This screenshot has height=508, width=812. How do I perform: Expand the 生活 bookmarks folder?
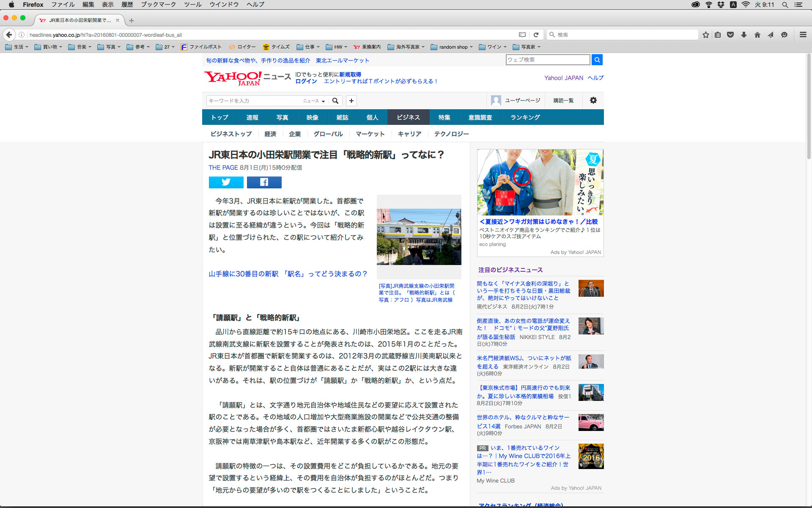[16, 47]
